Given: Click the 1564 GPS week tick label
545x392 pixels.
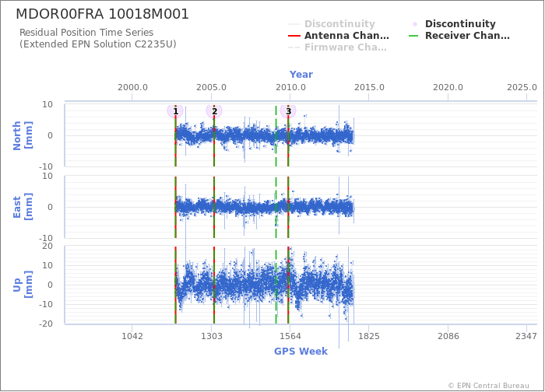Looking at the screenshot, I should click(290, 336).
